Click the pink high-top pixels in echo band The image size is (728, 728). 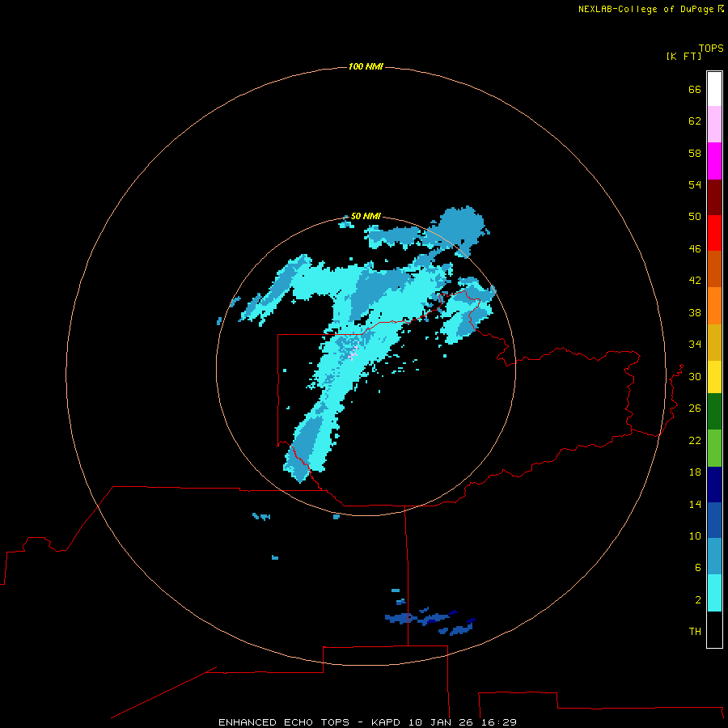(353, 353)
